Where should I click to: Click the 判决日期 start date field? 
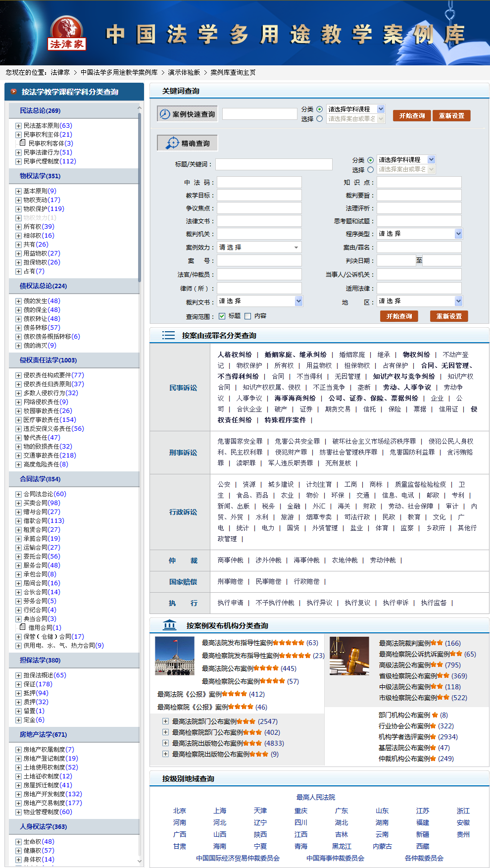coord(396,260)
